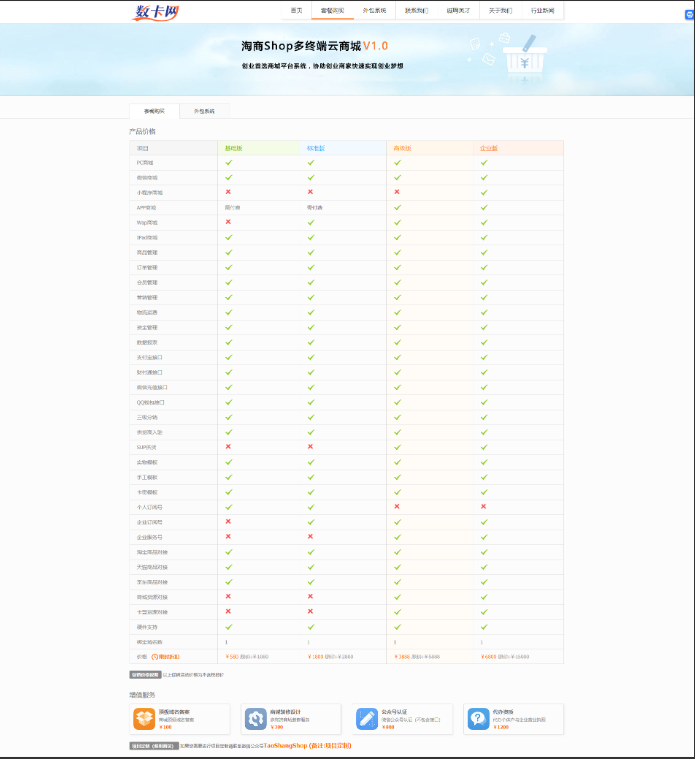
Task: Click 高级版 green check in QQ钱包接口 row
Action: click(397, 402)
